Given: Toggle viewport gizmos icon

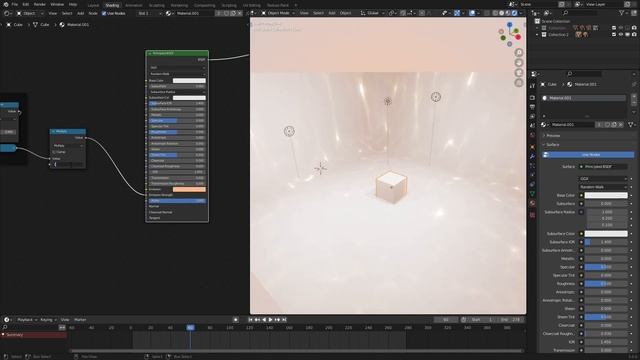Looking at the screenshot, I should point(457,13).
